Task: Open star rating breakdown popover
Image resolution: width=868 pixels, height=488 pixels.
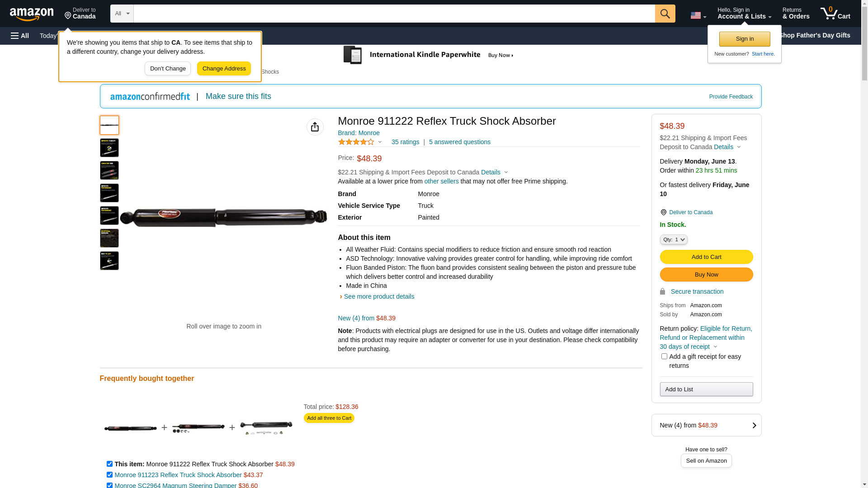Action: pyautogui.click(x=360, y=142)
